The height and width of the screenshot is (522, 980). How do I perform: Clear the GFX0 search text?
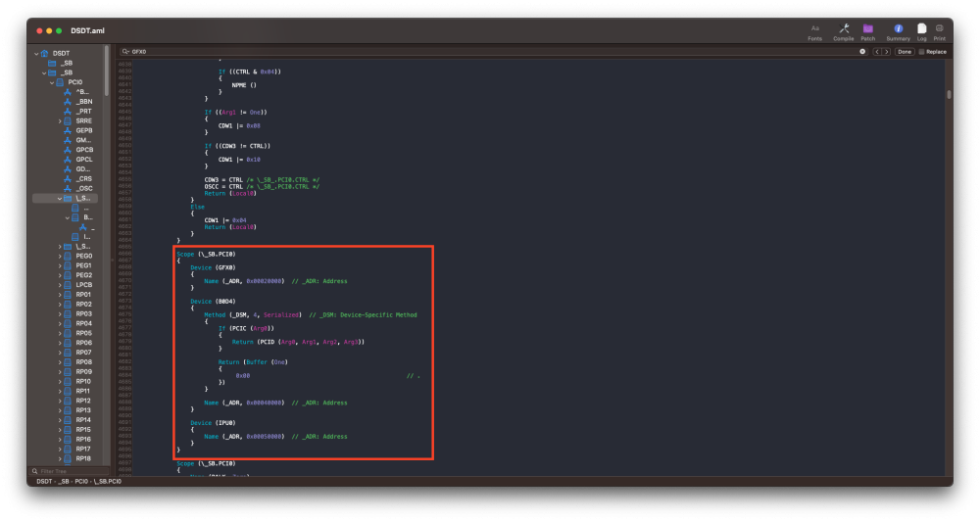[x=862, y=51]
